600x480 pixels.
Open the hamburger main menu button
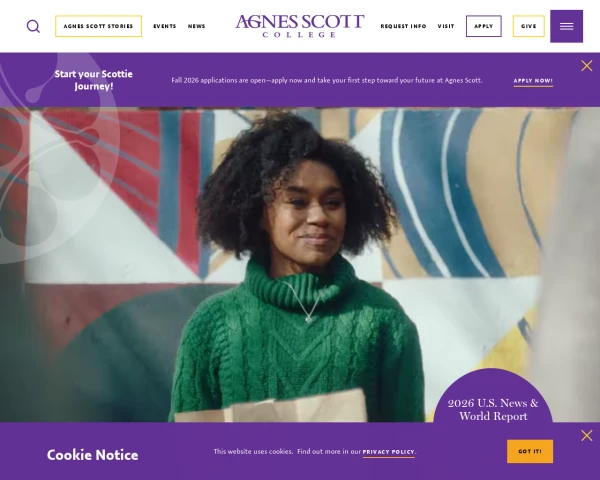pyautogui.click(x=566, y=26)
